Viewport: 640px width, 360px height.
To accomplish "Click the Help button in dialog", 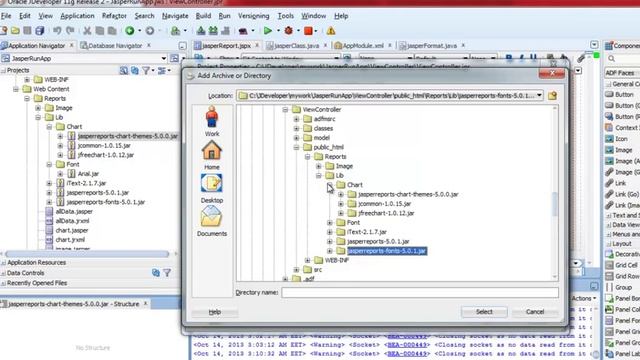I will [x=215, y=312].
